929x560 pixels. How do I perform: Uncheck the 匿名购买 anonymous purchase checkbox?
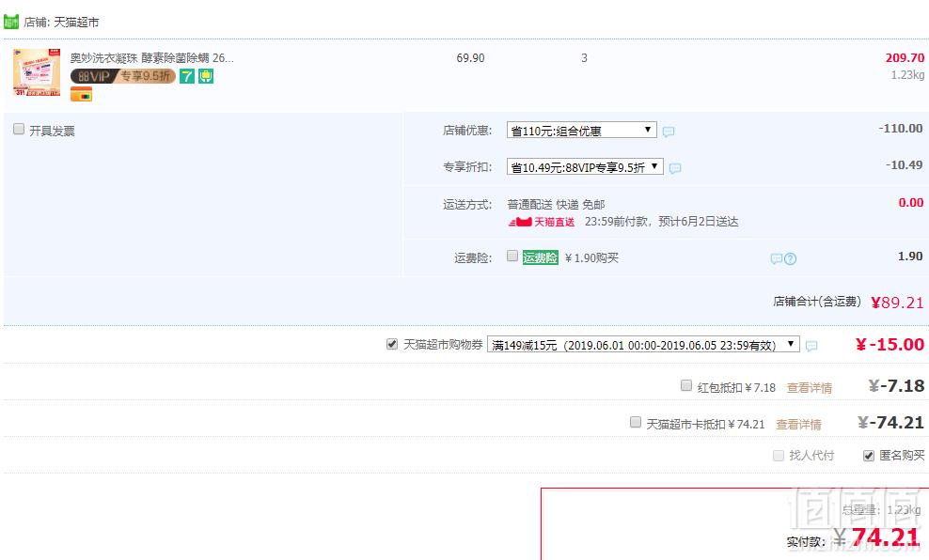869,455
